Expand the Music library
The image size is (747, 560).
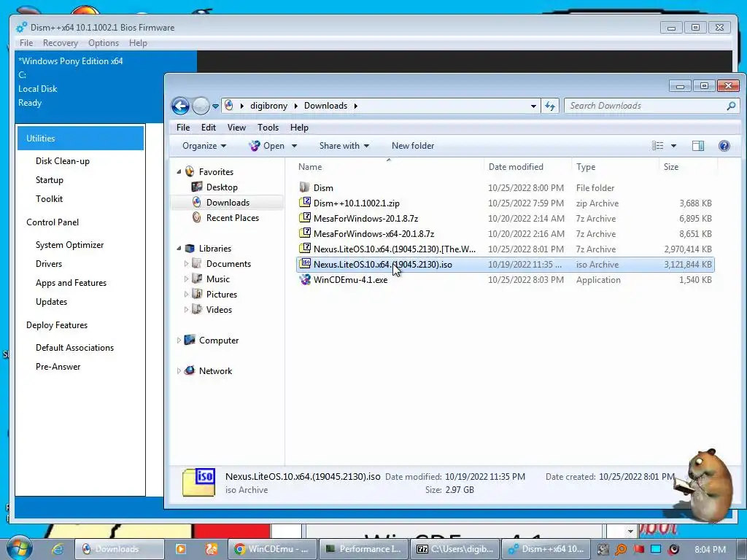[x=186, y=279]
